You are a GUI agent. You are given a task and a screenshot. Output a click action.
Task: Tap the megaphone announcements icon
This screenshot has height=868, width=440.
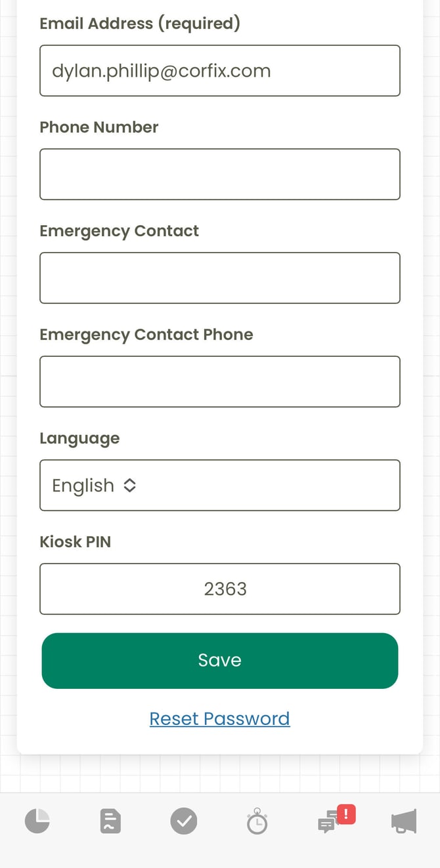coord(403,821)
